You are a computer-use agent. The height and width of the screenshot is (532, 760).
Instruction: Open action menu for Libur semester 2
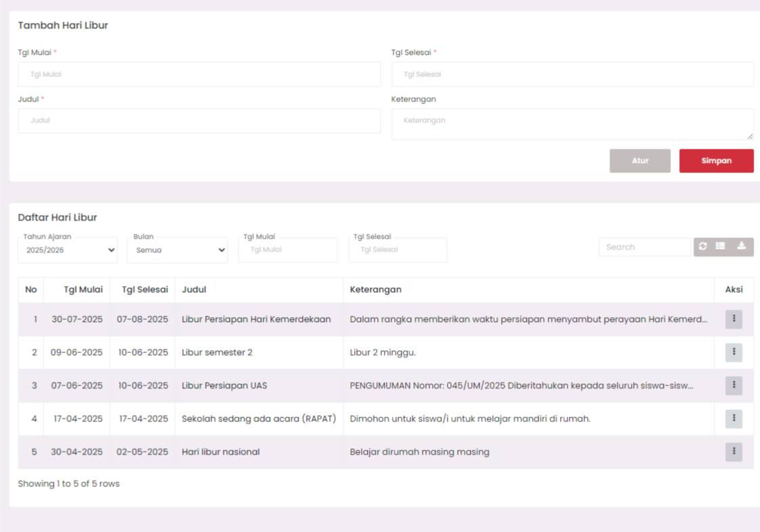click(x=734, y=353)
